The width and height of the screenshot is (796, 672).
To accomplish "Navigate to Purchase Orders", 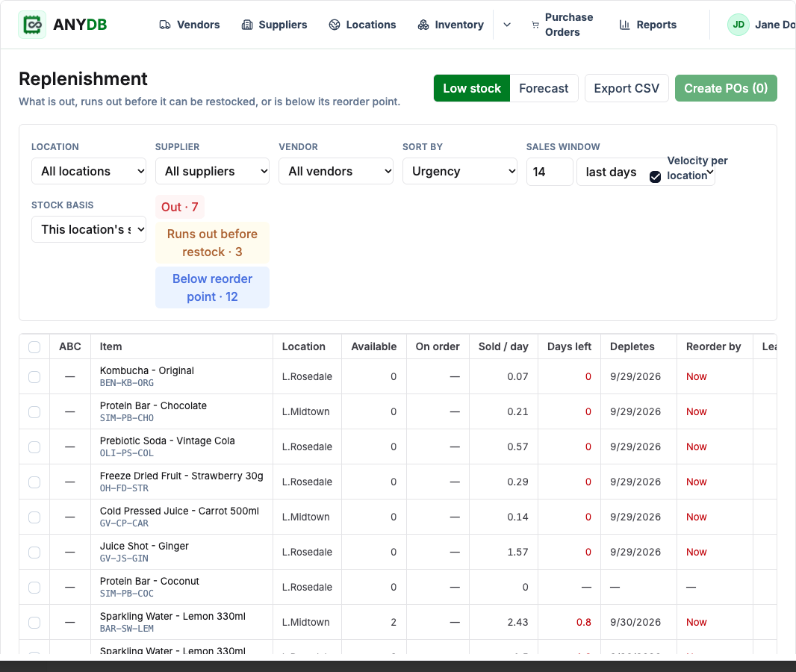I will pos(562,25).
